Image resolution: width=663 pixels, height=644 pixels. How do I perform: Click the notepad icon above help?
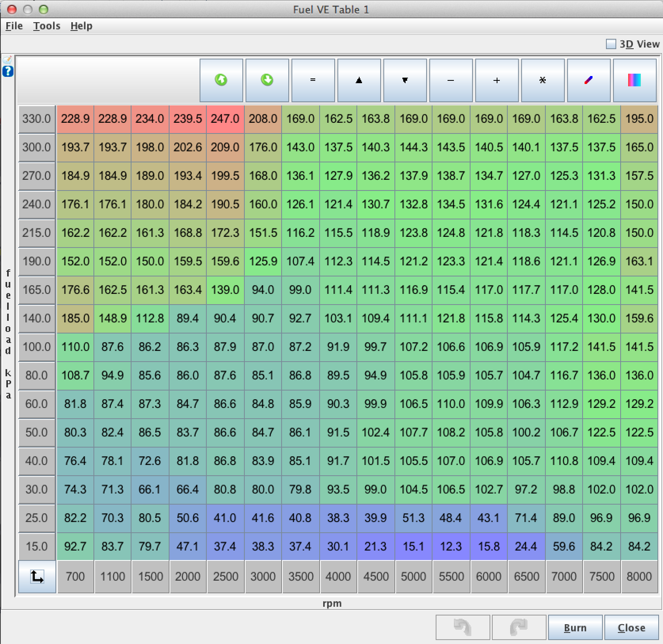coord(8,60)
